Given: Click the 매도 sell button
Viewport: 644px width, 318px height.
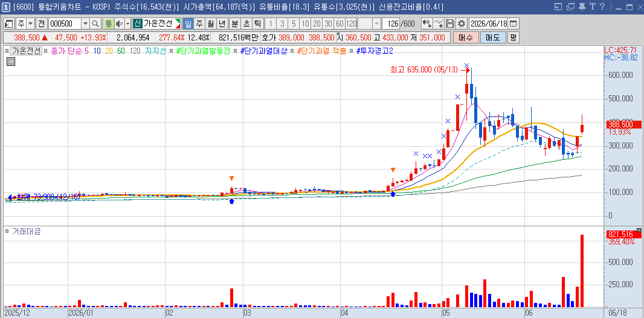Looking at the screenshot, I should pyautogui.click(x=492, y=37).
